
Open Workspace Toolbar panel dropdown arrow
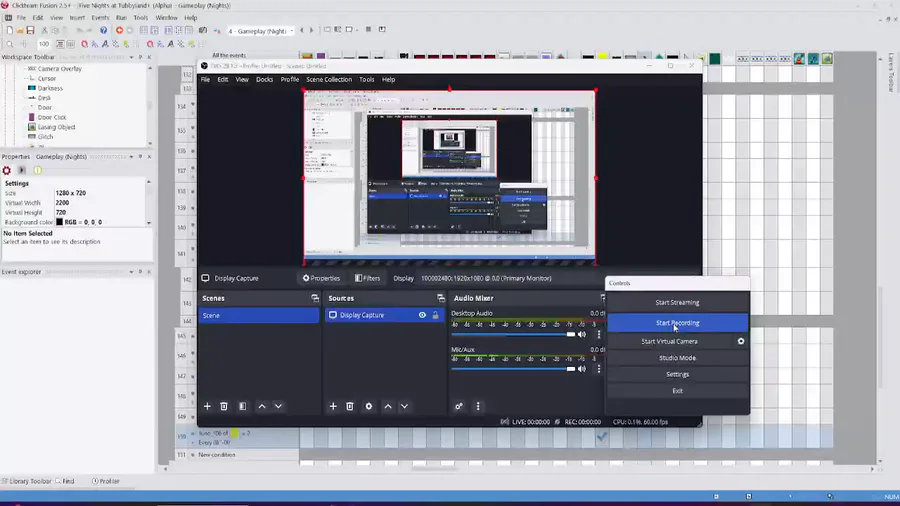131,57
